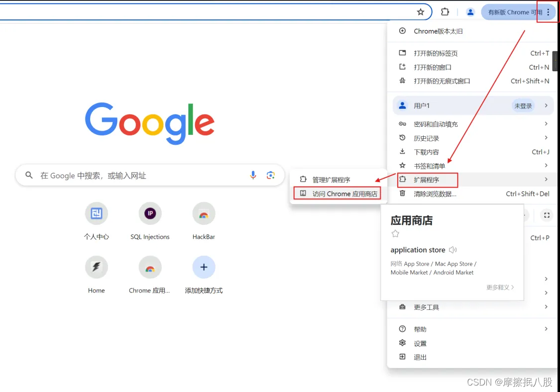Click 添加快捷方式 plus button
This screenshot has width=560, height=392.
pos(204,267)
